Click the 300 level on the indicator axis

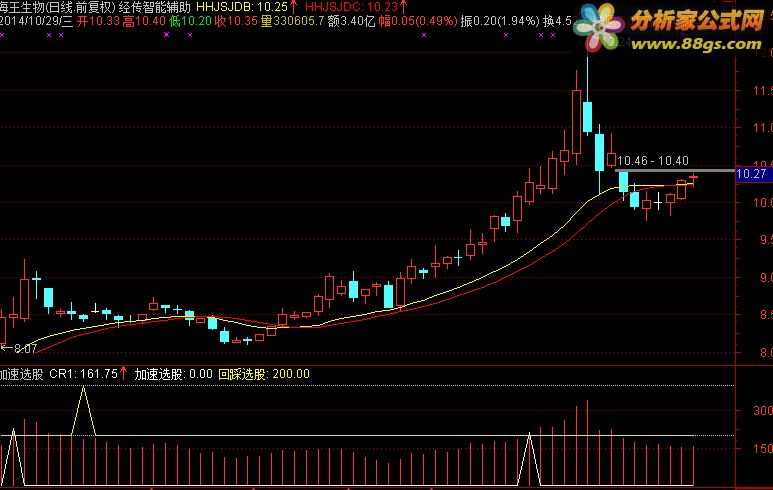(x=763, y=411)
